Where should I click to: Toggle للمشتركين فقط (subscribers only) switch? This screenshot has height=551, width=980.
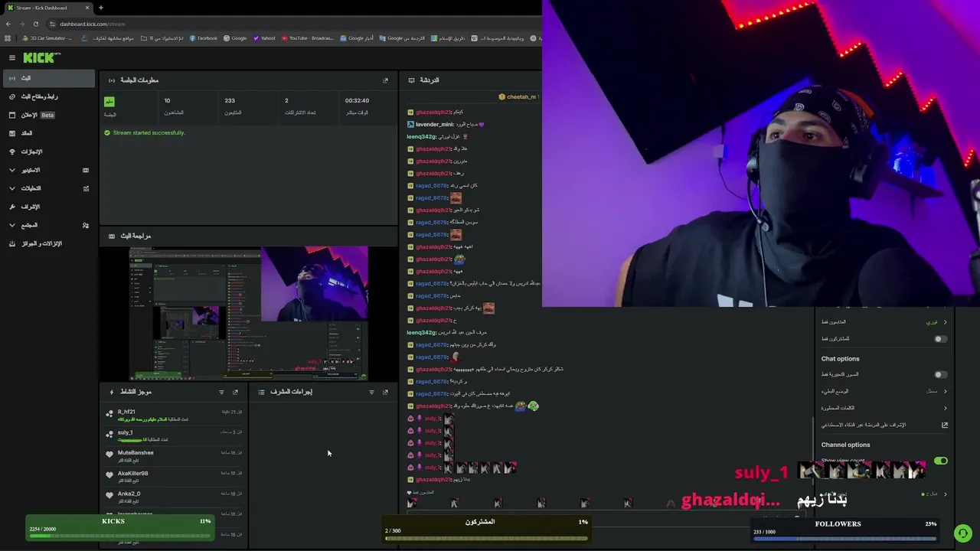(x=941, y=339)
